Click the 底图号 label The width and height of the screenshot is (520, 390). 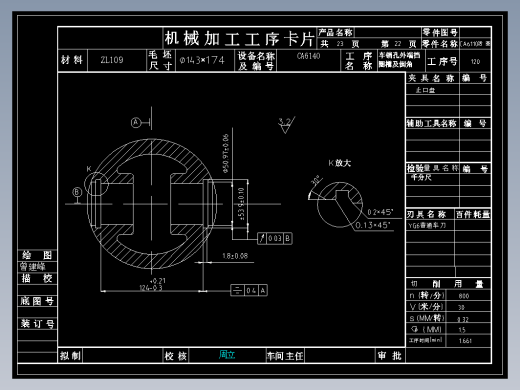(37, 301)
